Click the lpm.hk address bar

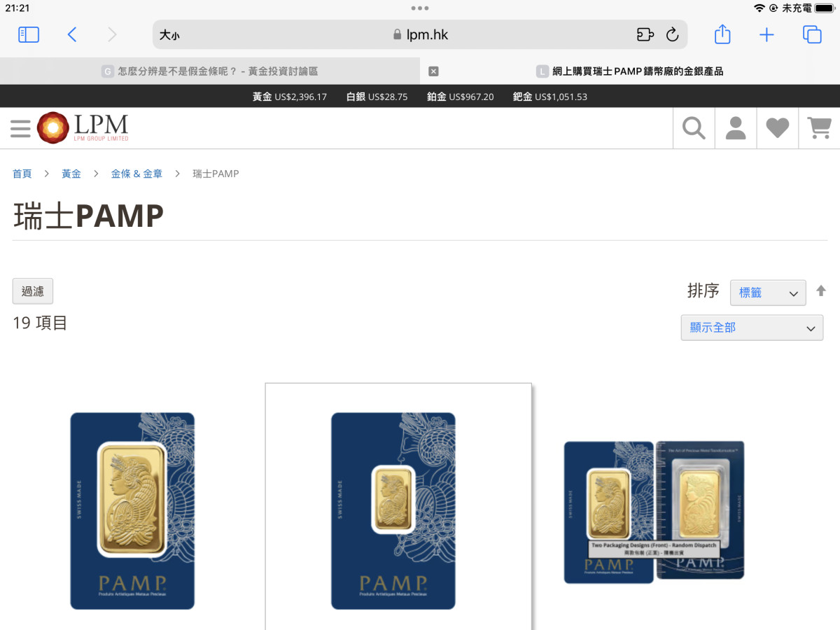(x=420, y=34)
